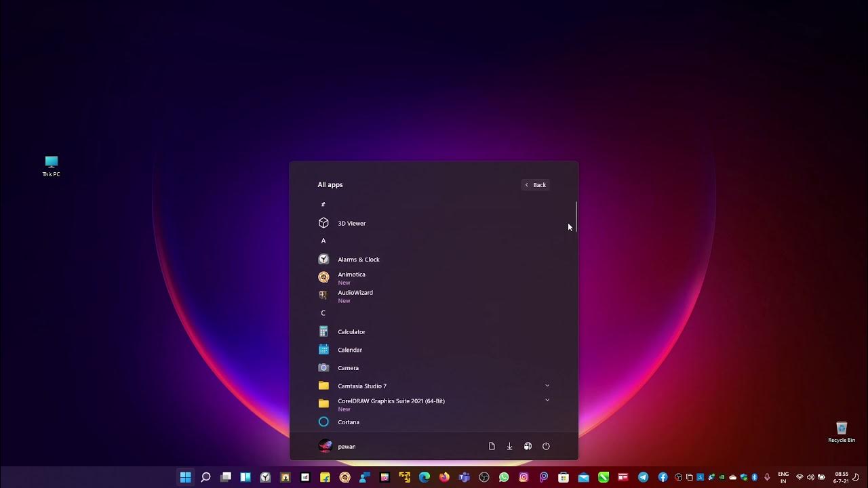This screenshot has width=868, height=488.
Task: Click the A letter group header
Action: [323, 241]
